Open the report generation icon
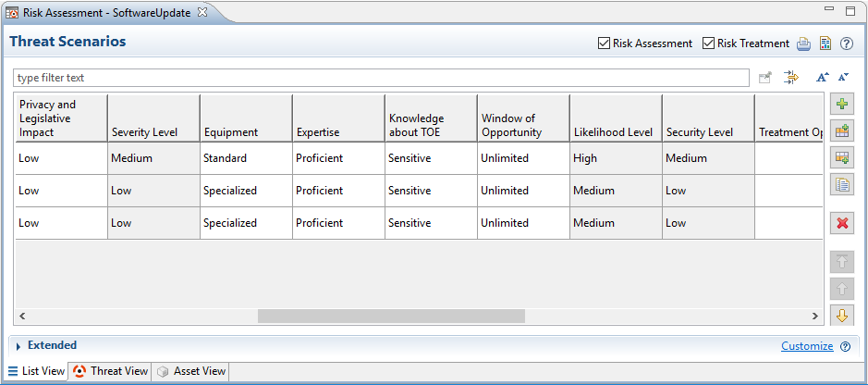Screen dimensions: 868x385 825,43
